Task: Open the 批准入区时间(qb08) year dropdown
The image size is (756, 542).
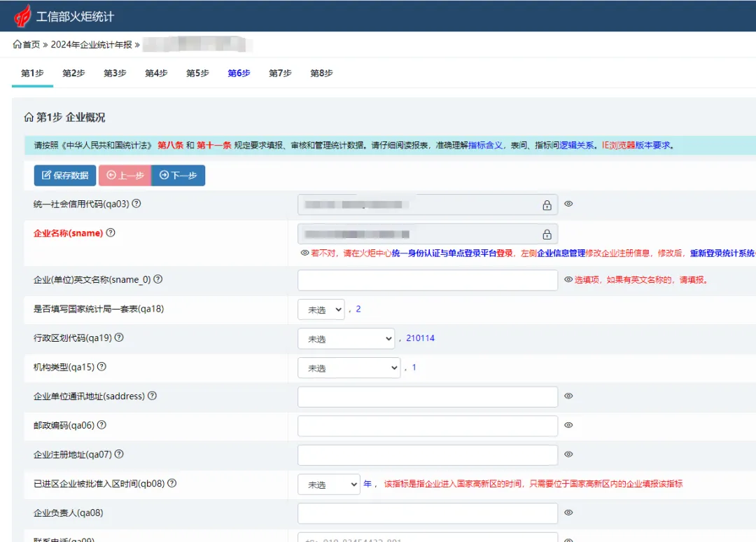Action: click(x=329, y=485)
